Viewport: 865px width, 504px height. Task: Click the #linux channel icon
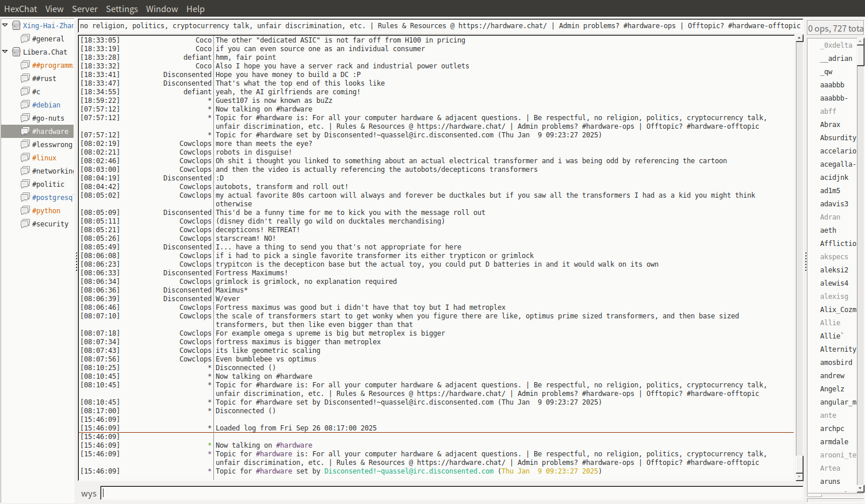[x=25, y=157]
